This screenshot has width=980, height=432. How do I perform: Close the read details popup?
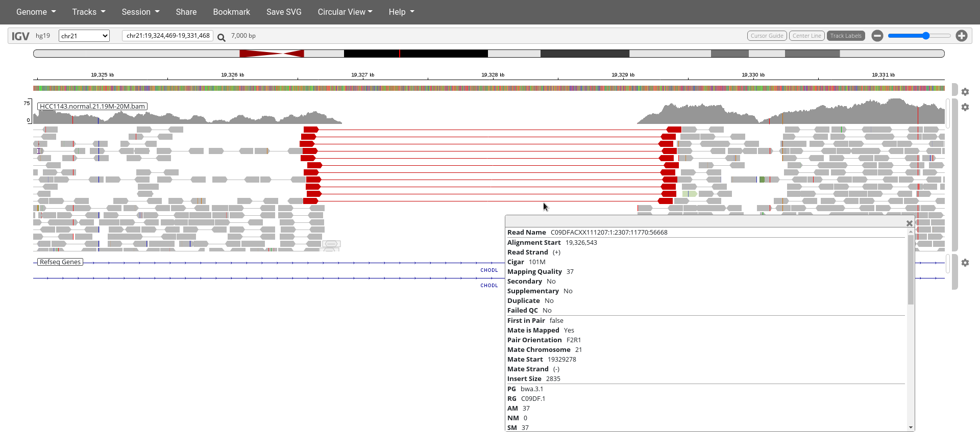[909, 223]
